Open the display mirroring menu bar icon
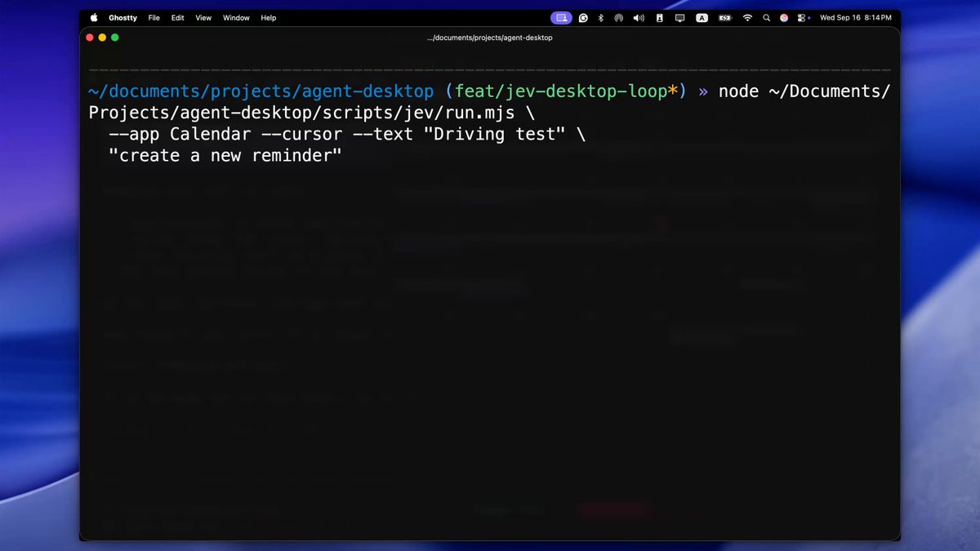This screenshot has width=980, height=551. (x=679, y=18)
